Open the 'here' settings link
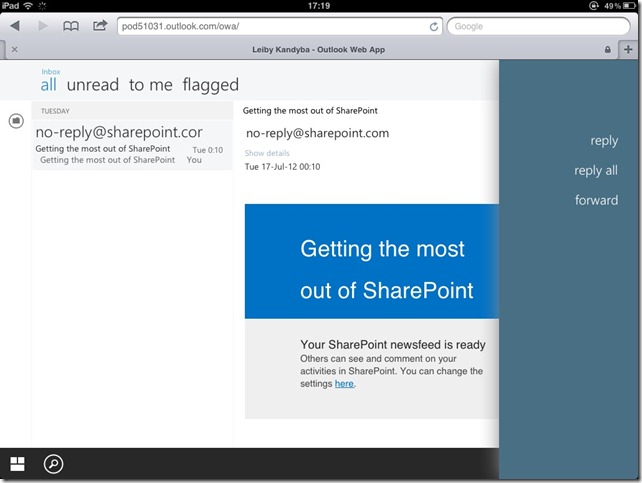The width and height of the screenshot is (642, 483). point(344,384)
